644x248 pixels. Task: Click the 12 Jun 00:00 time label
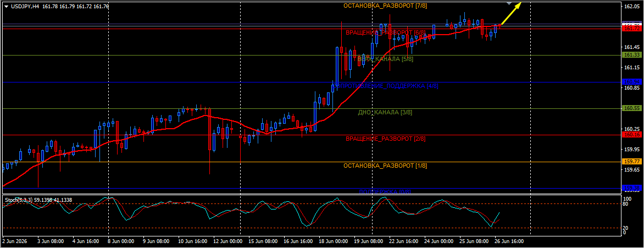(228, 241)
